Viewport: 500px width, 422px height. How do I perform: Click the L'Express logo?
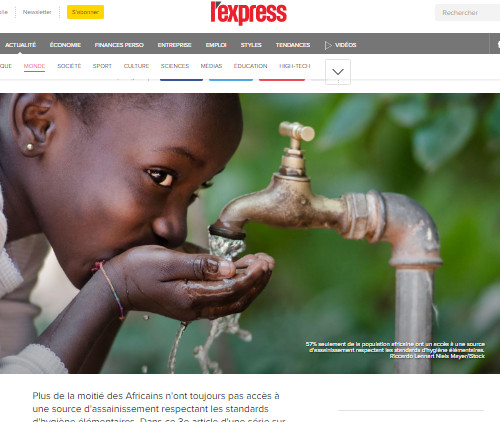[249, 13]
